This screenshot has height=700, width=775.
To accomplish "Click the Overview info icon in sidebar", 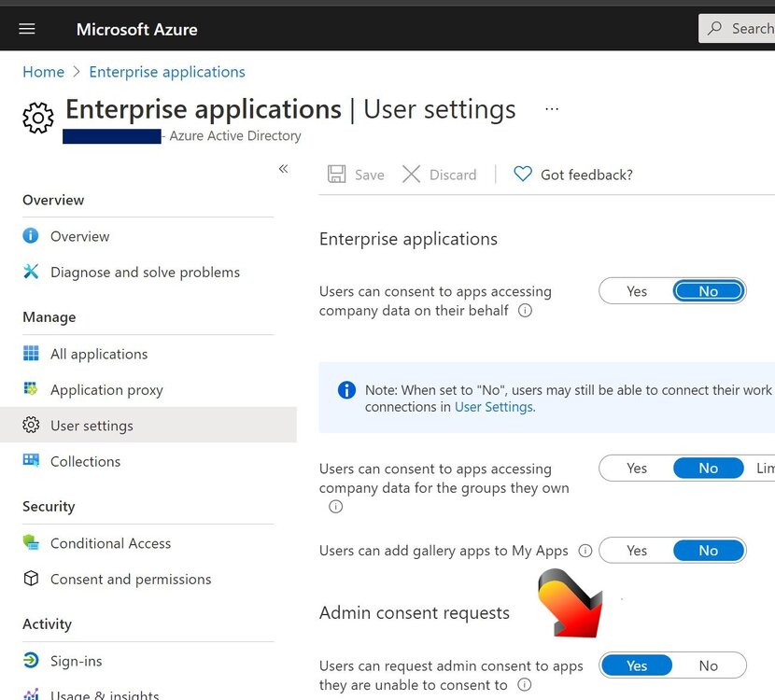I will coord(31,235).
